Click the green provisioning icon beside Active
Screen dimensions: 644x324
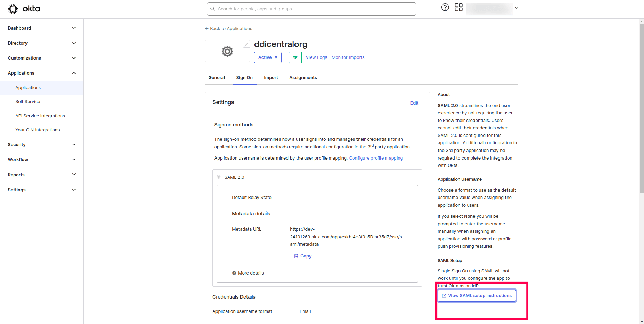point(295,57)
